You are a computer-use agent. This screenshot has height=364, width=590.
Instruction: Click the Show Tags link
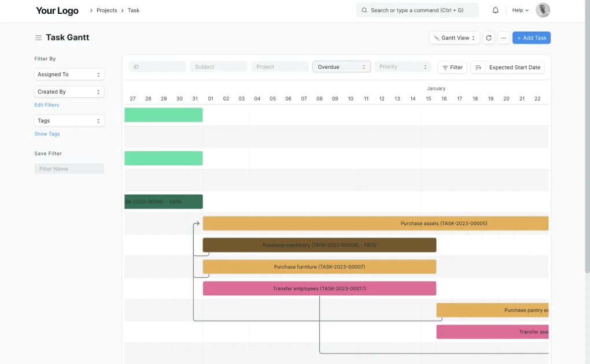(47, 133)
